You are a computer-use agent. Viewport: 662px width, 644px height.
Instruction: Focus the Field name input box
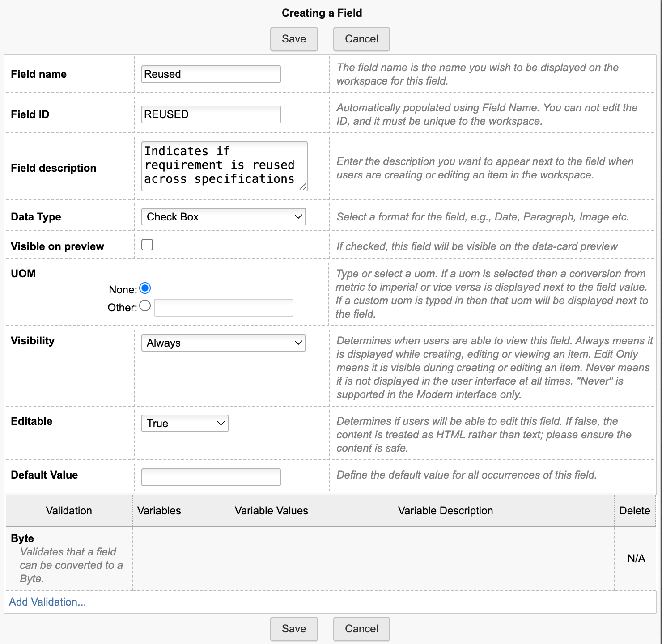[x=211, y=74]
